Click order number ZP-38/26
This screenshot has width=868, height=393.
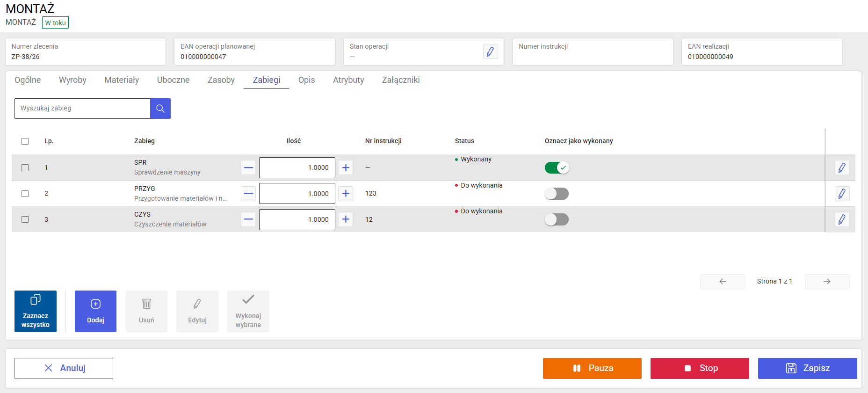(26, 57)
